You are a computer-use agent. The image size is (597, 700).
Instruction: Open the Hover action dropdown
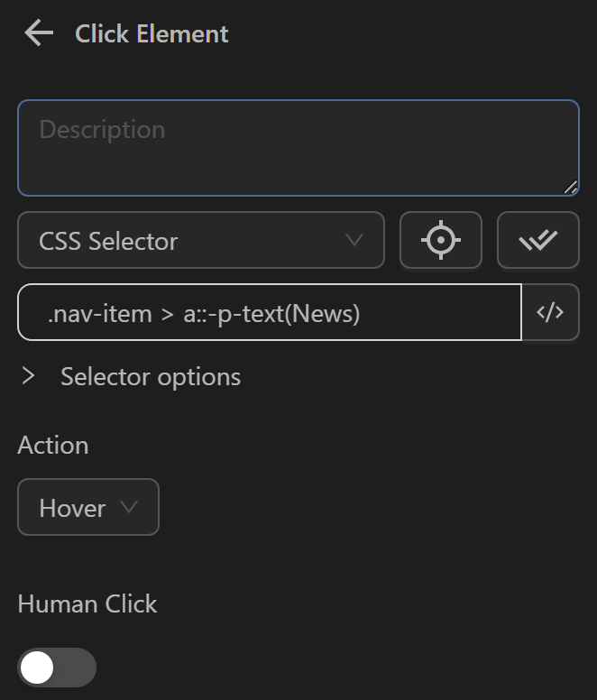[x=87, y=507]
